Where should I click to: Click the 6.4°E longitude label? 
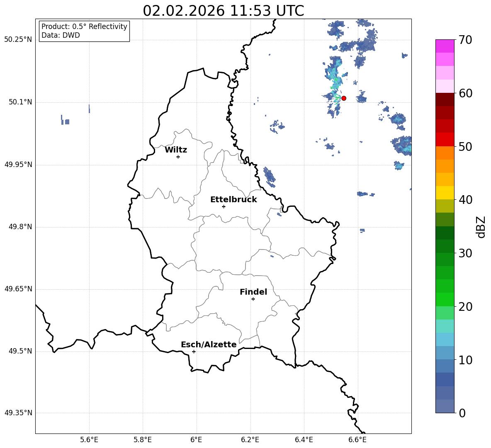click(x=304, y=440)
